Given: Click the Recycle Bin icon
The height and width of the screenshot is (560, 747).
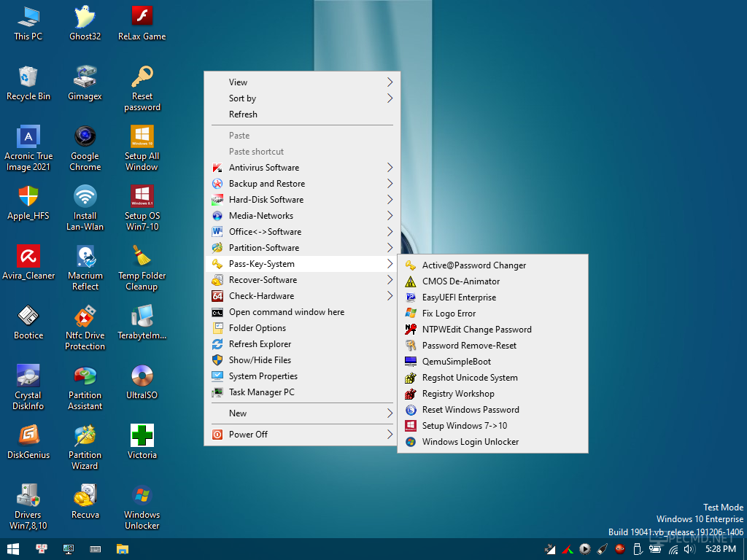Looking at the screenshot, I should click(28, 83).
